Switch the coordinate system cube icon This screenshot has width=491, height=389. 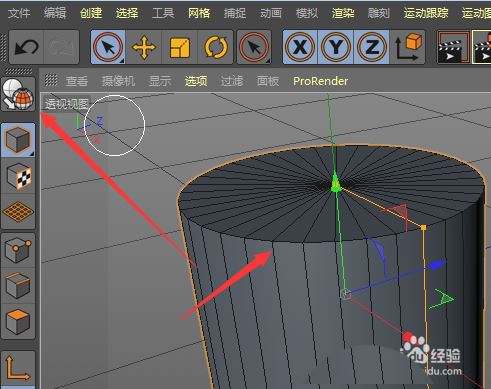pos(408,47)
